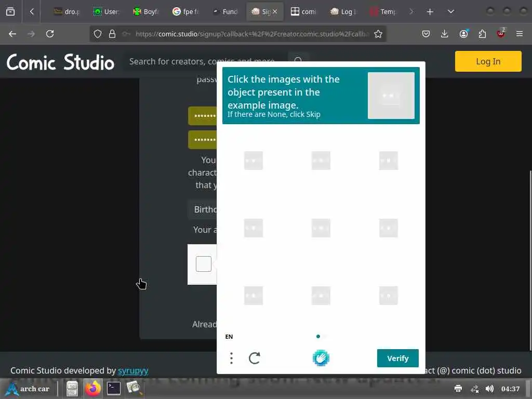
Task: Tick the captcha checkbox on signup form
Action: 204,264
